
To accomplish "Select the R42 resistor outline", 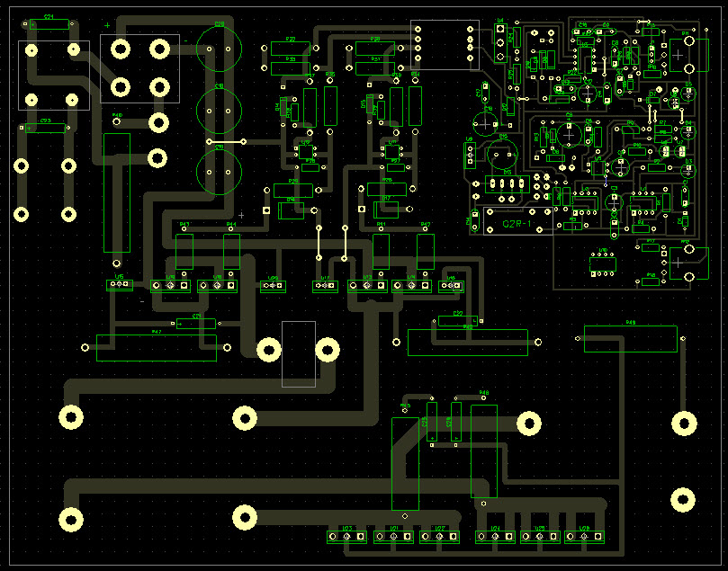I will pyautogui.click(x=426, y=252).
